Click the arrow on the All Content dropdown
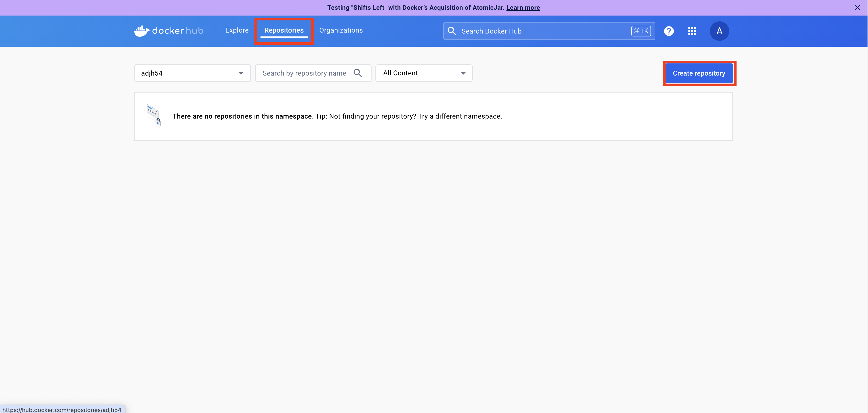This screenshot has height=413, width=868. [x=463, y=73]
